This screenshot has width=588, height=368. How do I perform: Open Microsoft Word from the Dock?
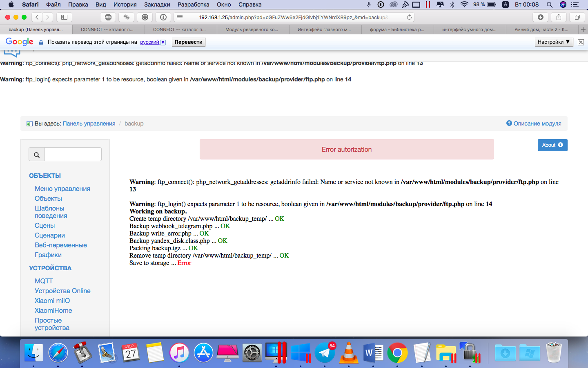pyautogui.click(x=373, y=352)
